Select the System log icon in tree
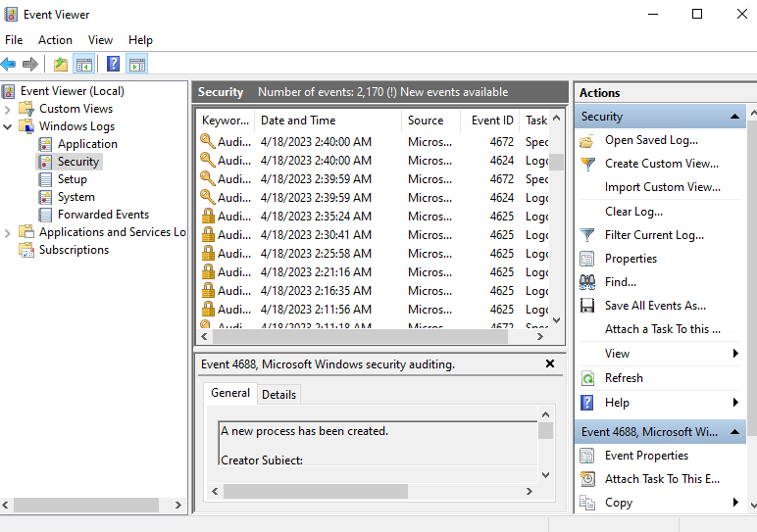 pos(45,197)
